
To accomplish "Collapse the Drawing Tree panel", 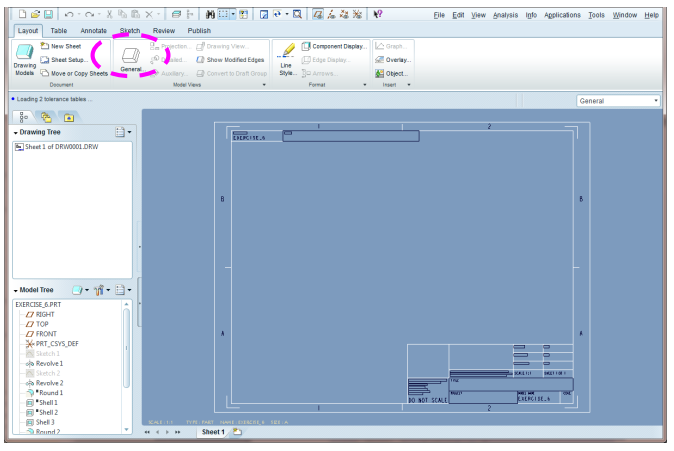I will click(x=16, y=132).
